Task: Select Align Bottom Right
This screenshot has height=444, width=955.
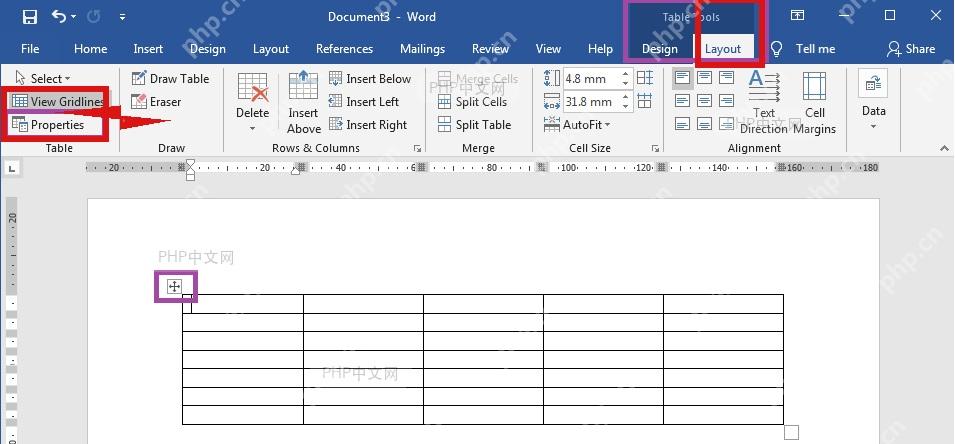Action: pos(727,124)
